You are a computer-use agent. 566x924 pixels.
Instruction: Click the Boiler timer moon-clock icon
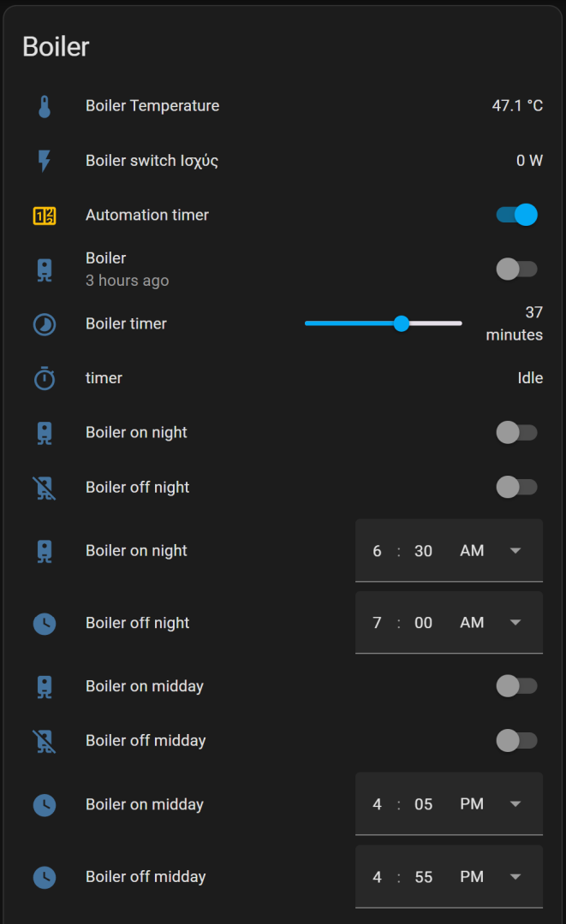45,324
